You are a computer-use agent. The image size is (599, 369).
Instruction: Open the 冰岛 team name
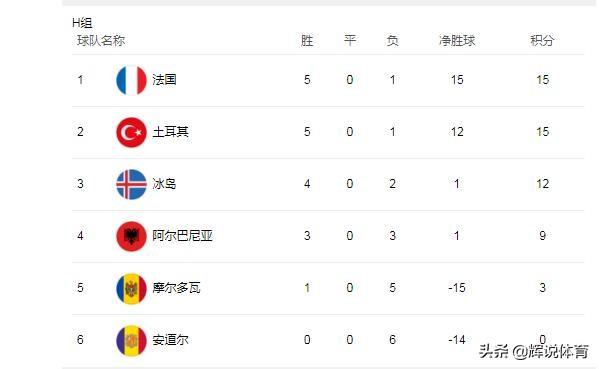pyautogui.click(x=164, y=184)
